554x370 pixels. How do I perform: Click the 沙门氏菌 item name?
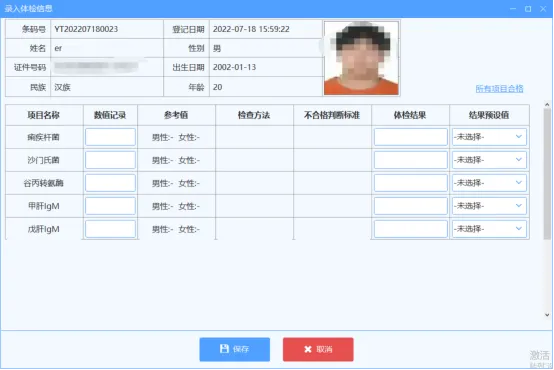click(43, 160)
